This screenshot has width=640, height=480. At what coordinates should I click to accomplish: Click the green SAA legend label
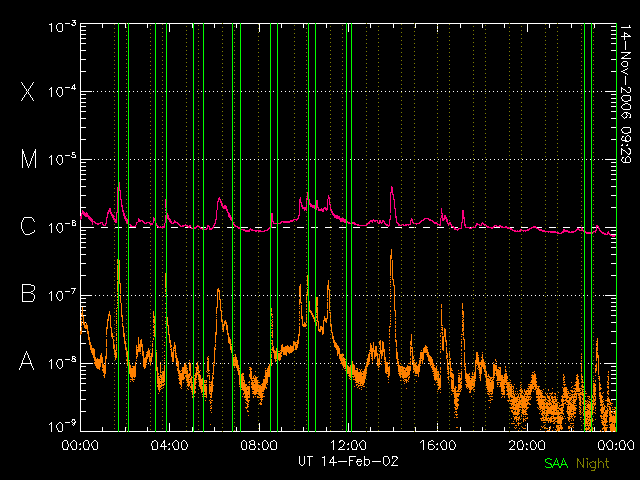point(556,463)
